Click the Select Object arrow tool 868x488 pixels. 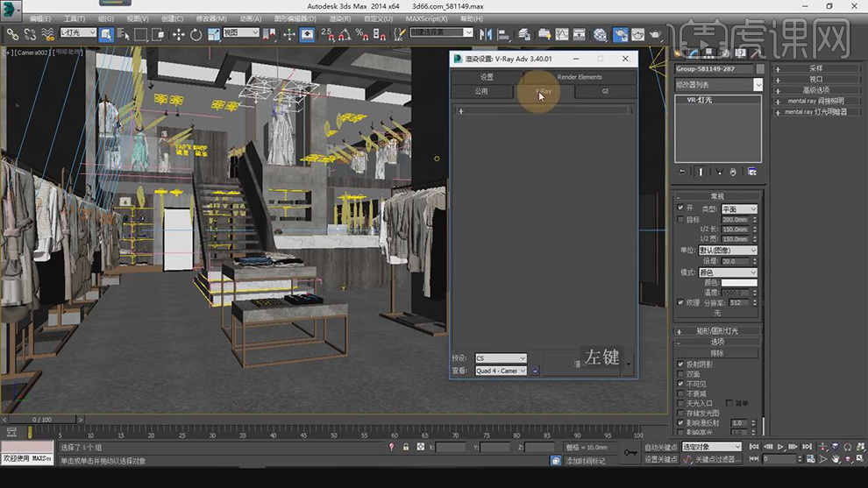click(x=106, y=34)
